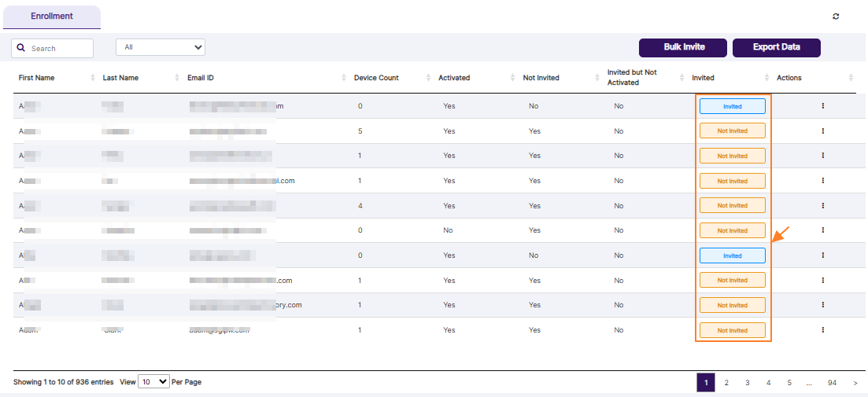Sort by Email ID column arrows

[x=344, y=78]
